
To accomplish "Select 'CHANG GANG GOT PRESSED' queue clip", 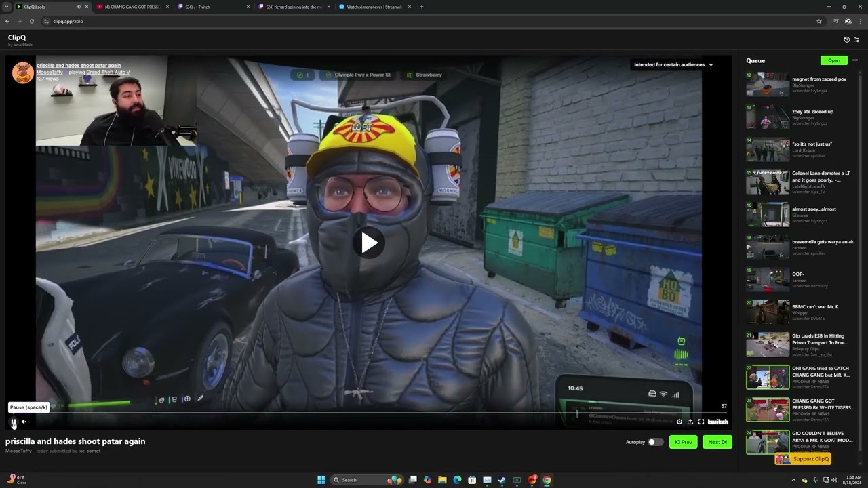I will coord(800,409).
